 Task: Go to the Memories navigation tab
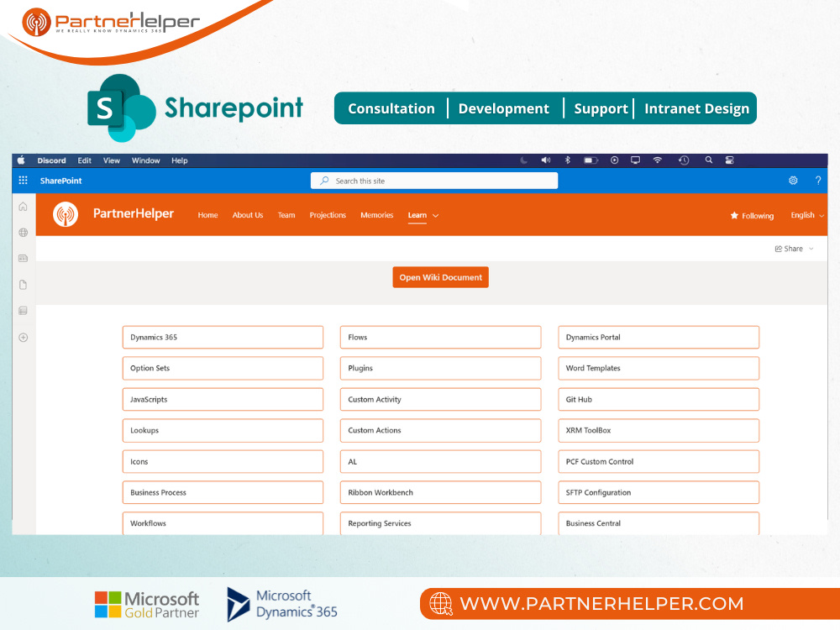coord(376,215)
